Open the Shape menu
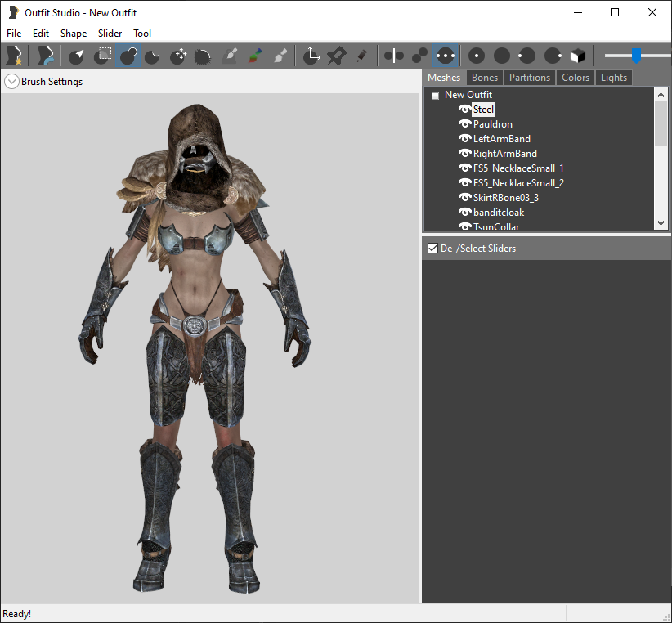Viewport: 672px width, 623px height. pos(74,34)
